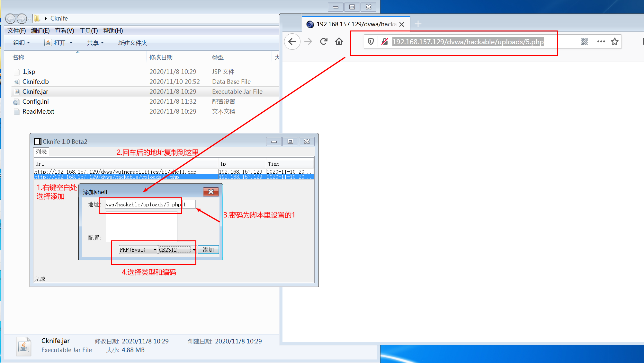Open the QR code icon in address bar
Screen dimensions: 644x363
click(x=584, y=42)
